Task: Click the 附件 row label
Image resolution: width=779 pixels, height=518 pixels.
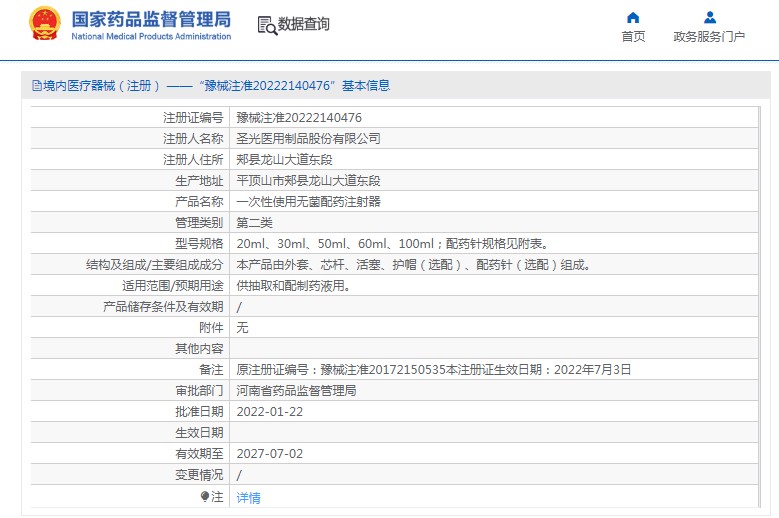Action: pos(211,328)
